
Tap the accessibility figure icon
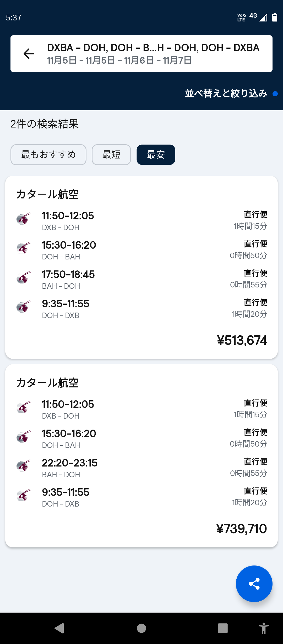pos(263,628)
